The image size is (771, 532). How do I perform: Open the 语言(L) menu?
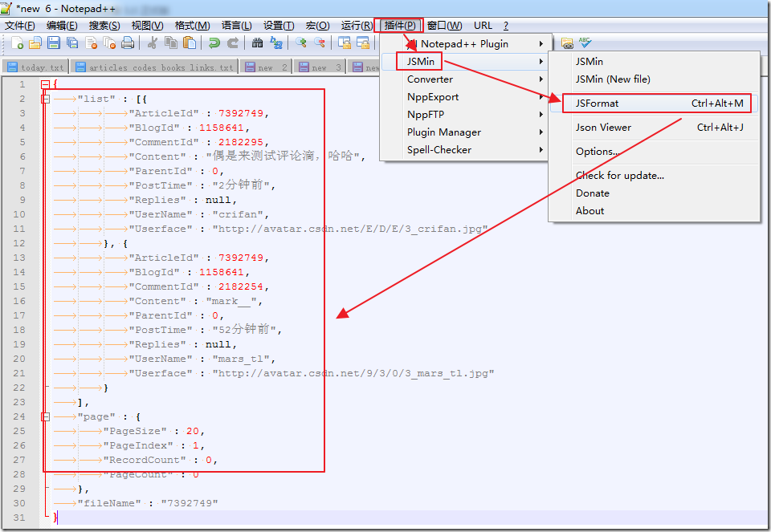click(x=236, y=26)
